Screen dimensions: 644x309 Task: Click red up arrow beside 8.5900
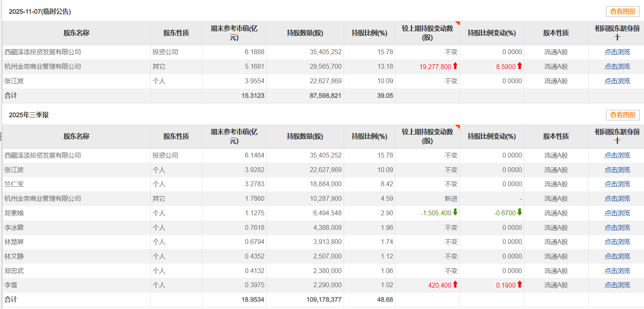coord(520,66)
